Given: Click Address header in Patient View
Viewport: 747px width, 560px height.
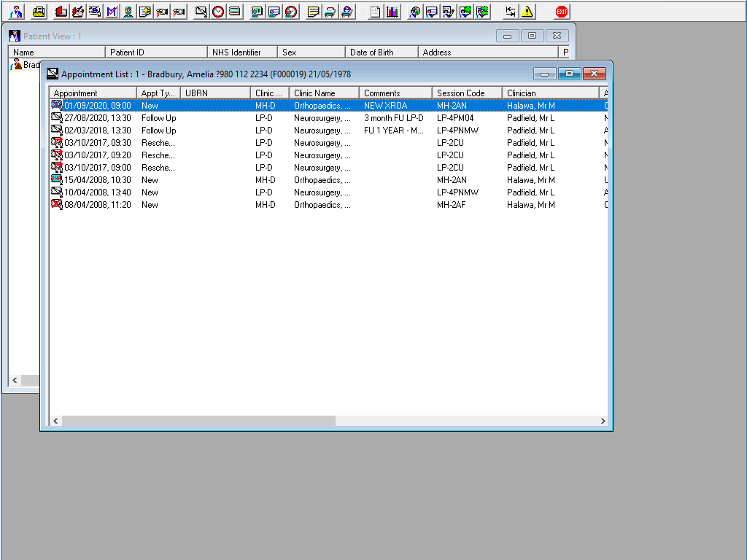Looking at the screenshot, I should 488,52.
